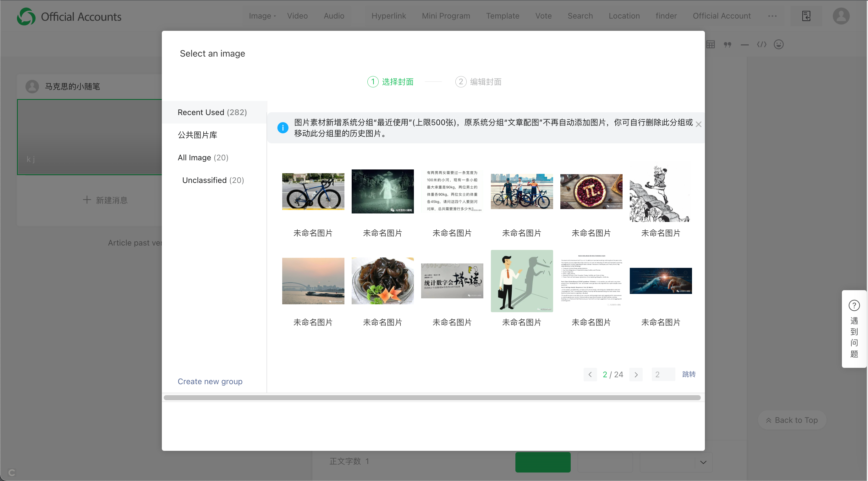
Task: Click the help question mark icon
Action: [854, 305]
